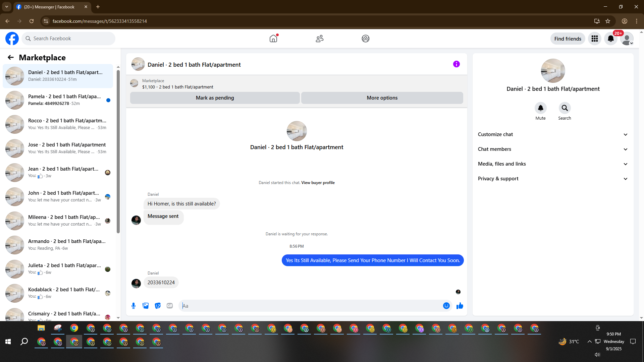Image resolution: width=644 pixels, height=362 pixels.
Task: Open File Explorer from taskbar
Action: click(41, 328)
